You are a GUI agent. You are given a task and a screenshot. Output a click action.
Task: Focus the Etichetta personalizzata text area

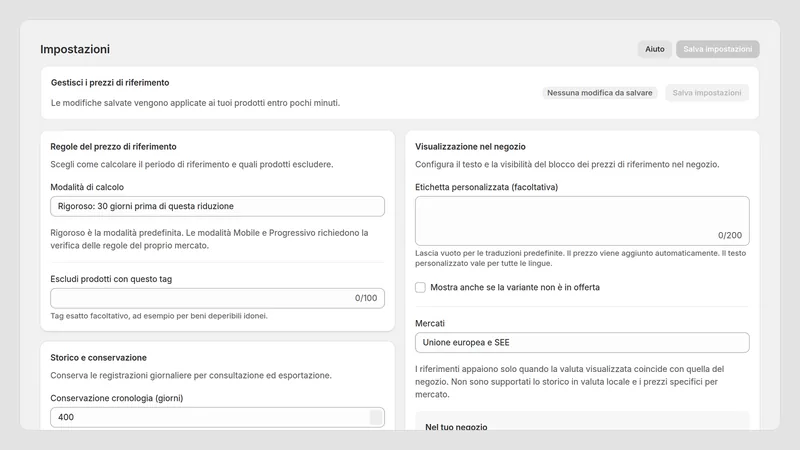tap(582, 221)
